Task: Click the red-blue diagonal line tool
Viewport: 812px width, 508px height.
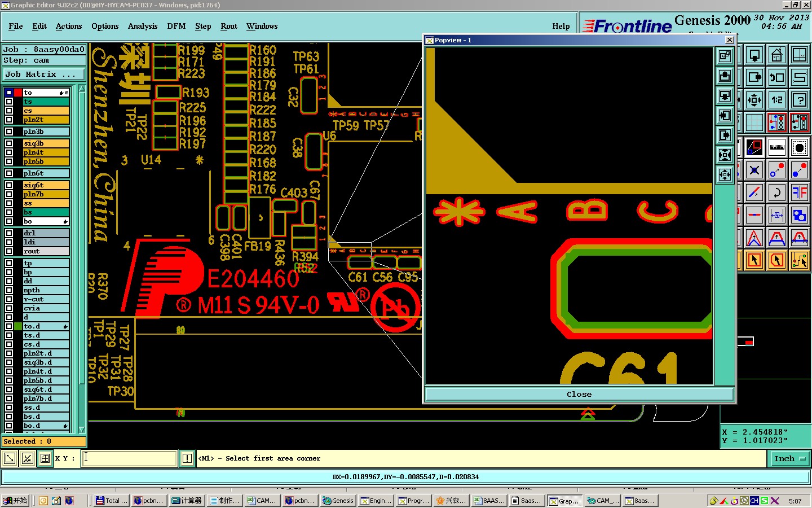Action: (x=754, y=192)
